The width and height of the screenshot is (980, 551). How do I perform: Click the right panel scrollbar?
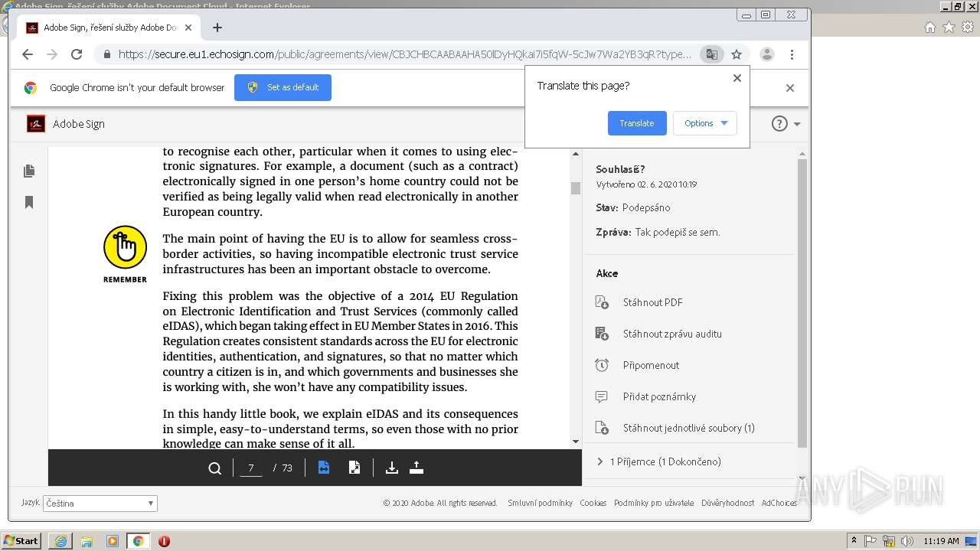(x=802, y=302)
